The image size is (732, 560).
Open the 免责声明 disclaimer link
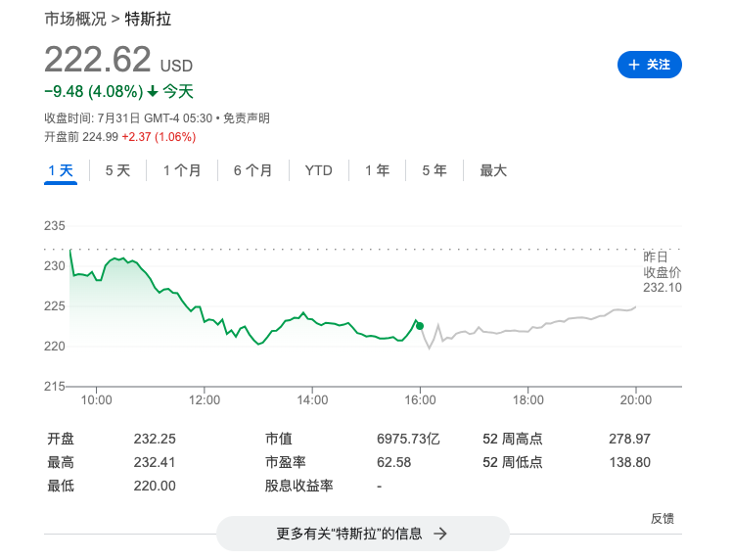click(246, 118)
